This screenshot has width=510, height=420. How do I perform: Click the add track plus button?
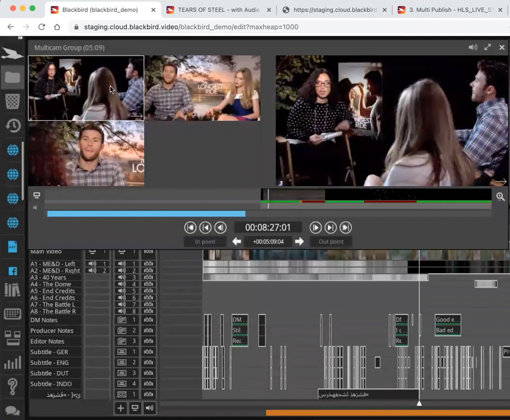[121, 408]
